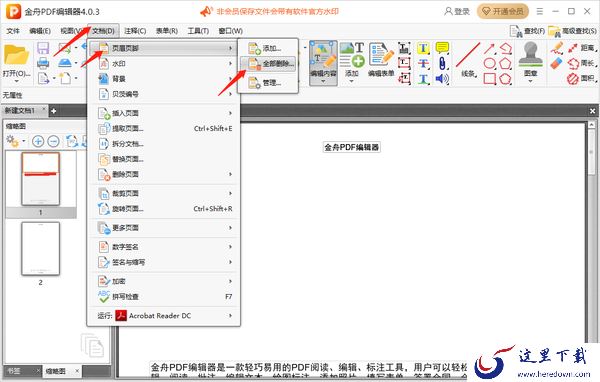Click the 登录 login button

pos(457,11)
